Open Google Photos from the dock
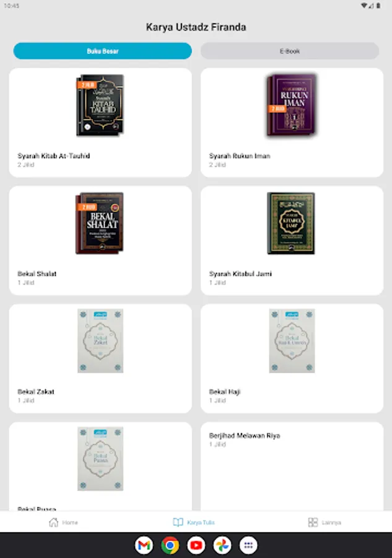Screen dimensions: 392x558 (222, 545)
